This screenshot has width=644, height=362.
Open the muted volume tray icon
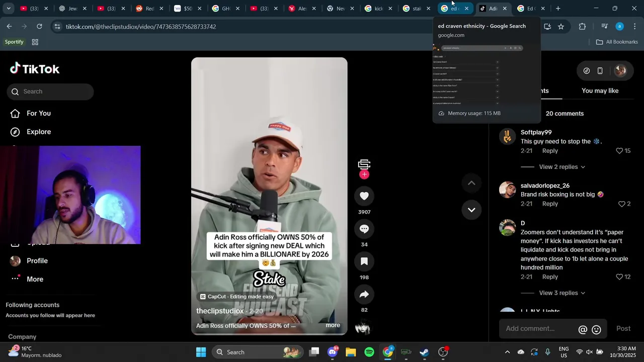point(589,352)
